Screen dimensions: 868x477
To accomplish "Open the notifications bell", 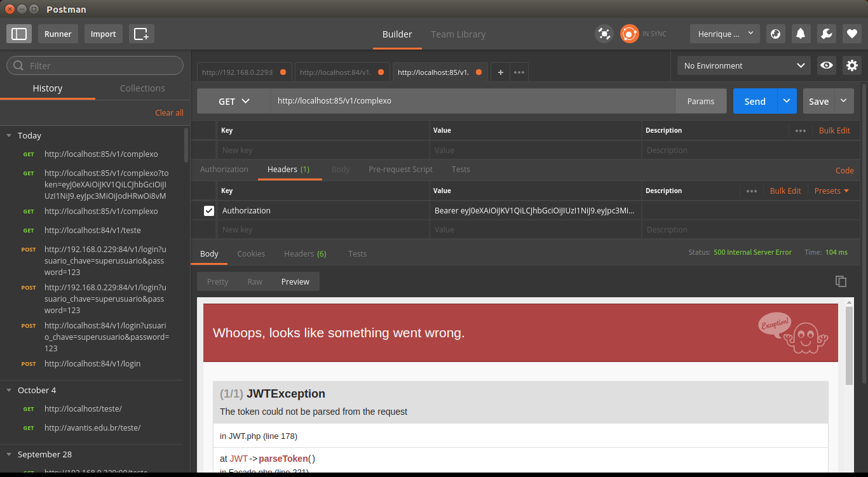I will coord(801,34).
